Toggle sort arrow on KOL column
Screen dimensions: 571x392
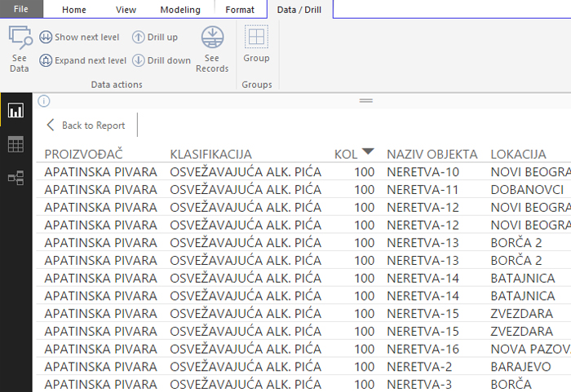pyautogui.click(x=368, y=152)
